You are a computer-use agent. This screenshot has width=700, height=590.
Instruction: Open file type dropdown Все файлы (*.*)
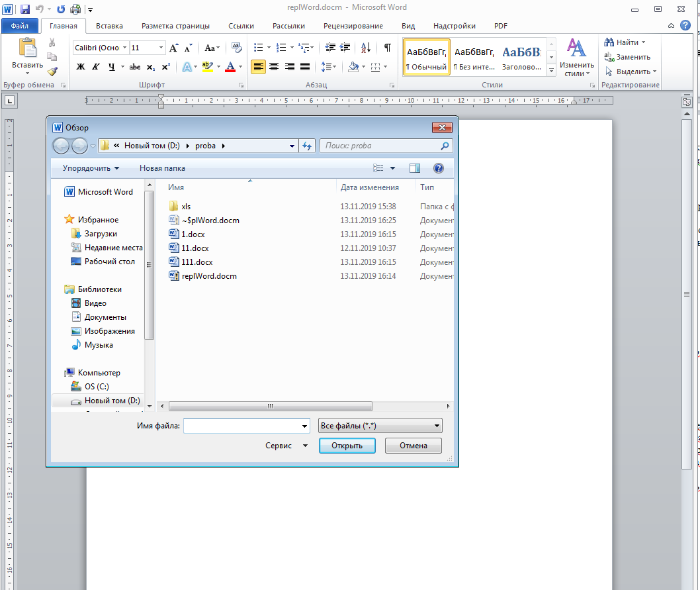(x=380, y=426)
